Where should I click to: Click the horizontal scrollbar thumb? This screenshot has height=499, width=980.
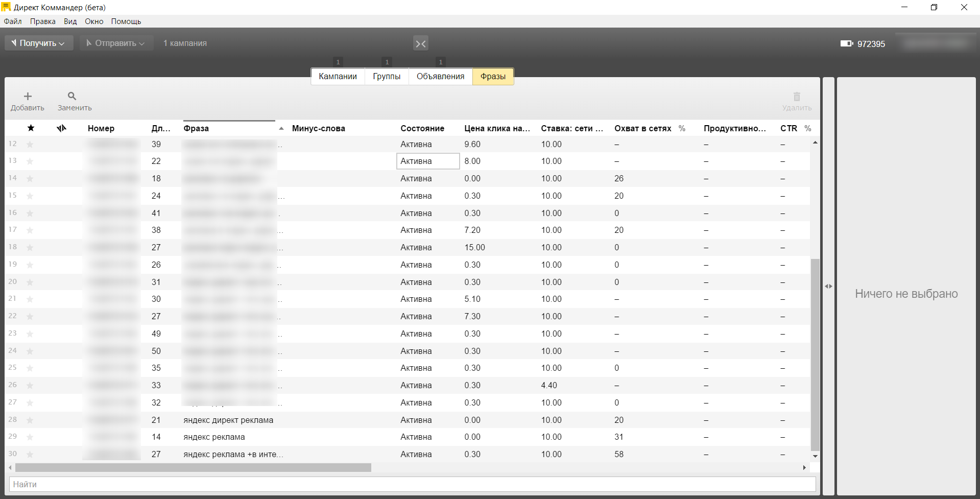pyautogui.click(x=193, y=468)
